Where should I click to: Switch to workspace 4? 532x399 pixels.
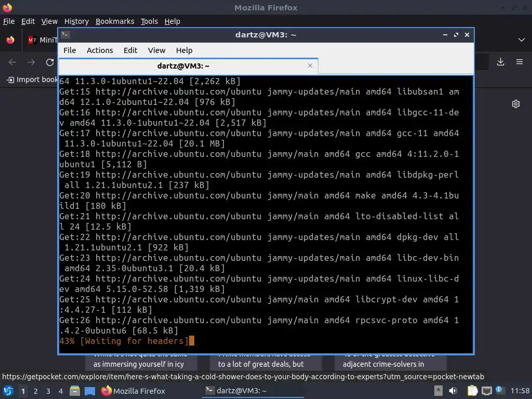(x=61, y=391)
